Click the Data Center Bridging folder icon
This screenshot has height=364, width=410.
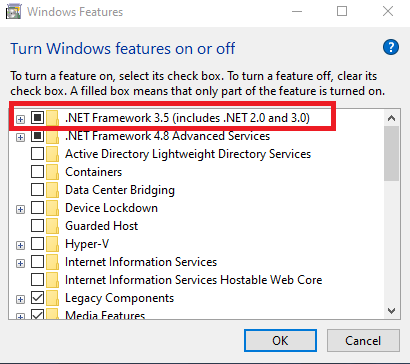[x=52, y=190]
